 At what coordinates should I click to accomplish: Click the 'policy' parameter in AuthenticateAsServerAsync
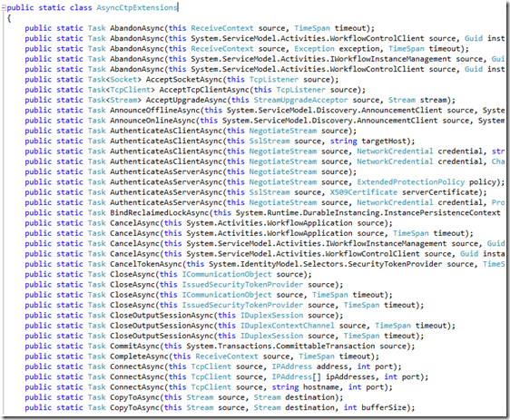pos(483,182)
